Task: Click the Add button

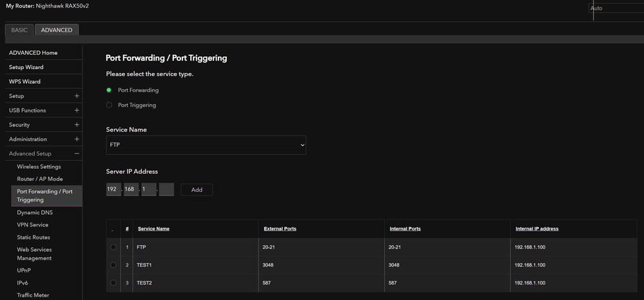Action: click(197, 190)
